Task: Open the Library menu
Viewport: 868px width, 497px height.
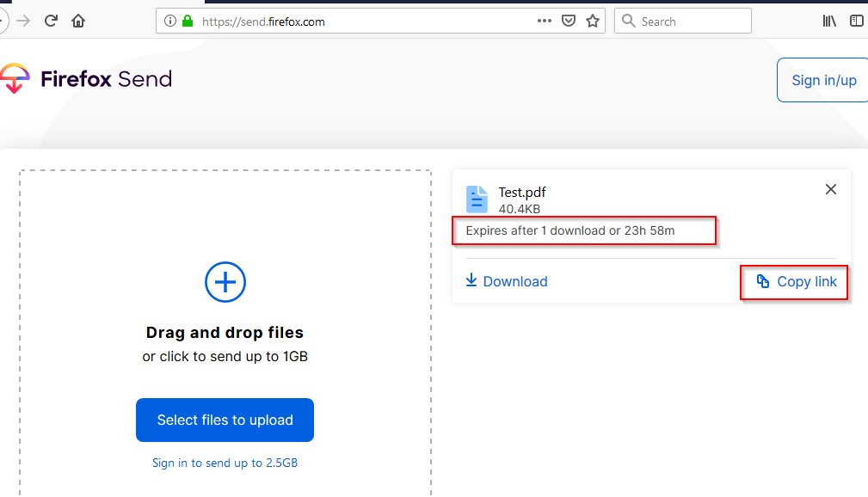Action: 829,21
